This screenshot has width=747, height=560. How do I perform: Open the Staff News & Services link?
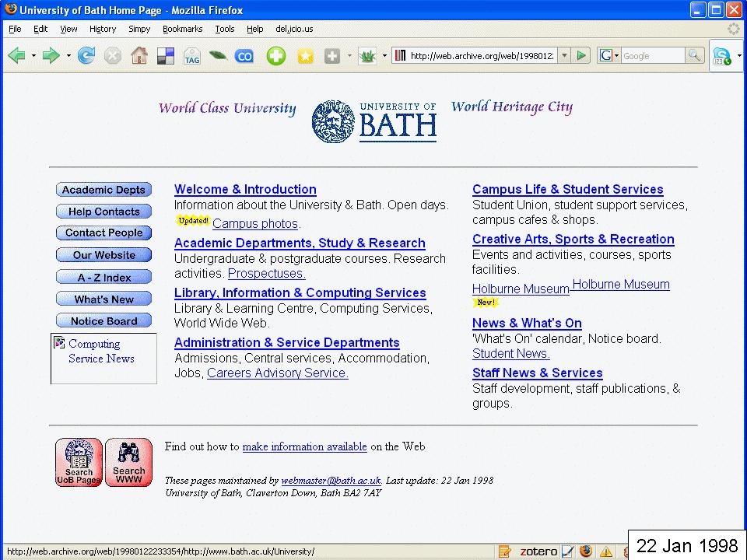pyautogui.click(x=538, y=373)
